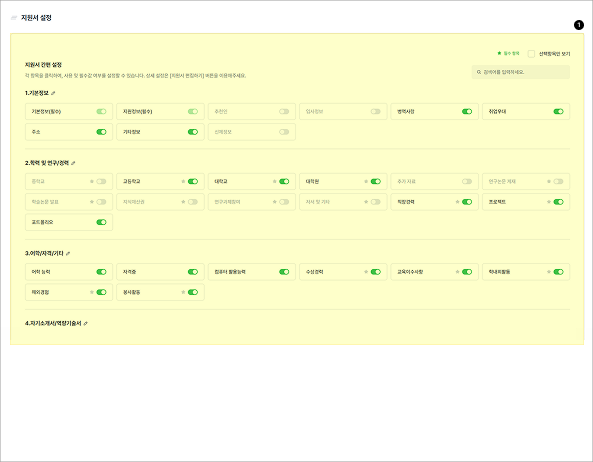Click the search field for items

520,72
